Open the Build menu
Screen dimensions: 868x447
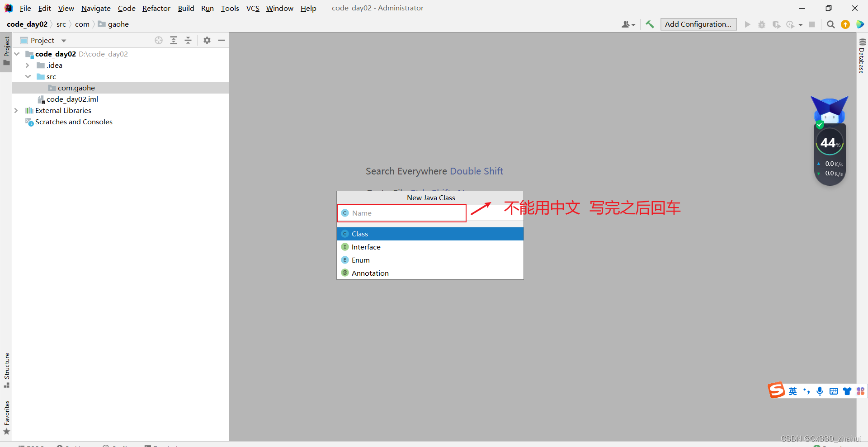click(x=186, y=8)
